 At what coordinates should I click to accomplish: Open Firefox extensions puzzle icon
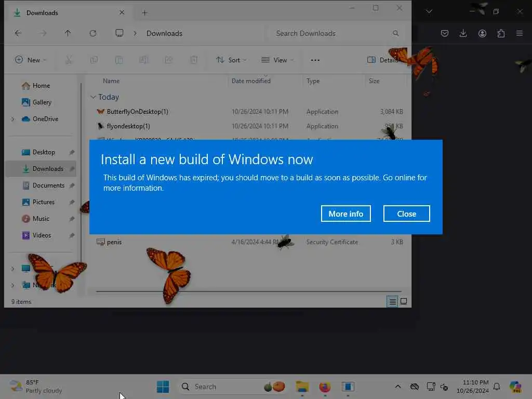point(501,33)
